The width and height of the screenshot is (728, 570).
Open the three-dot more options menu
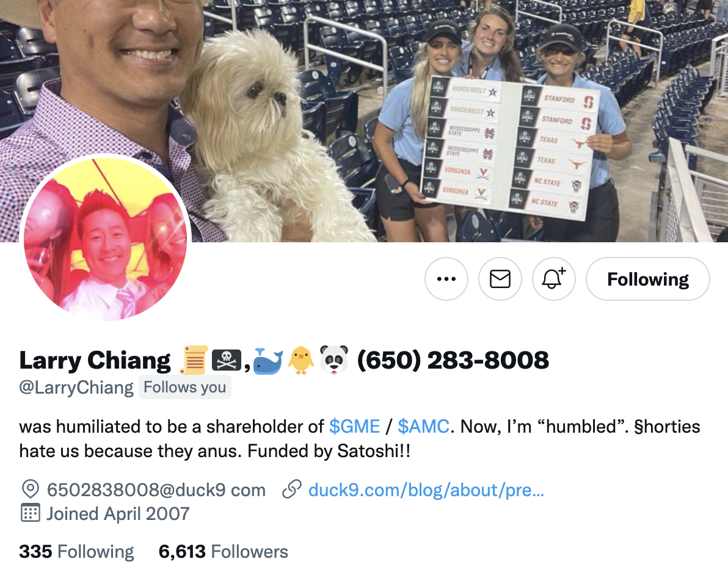pos(446,279)
